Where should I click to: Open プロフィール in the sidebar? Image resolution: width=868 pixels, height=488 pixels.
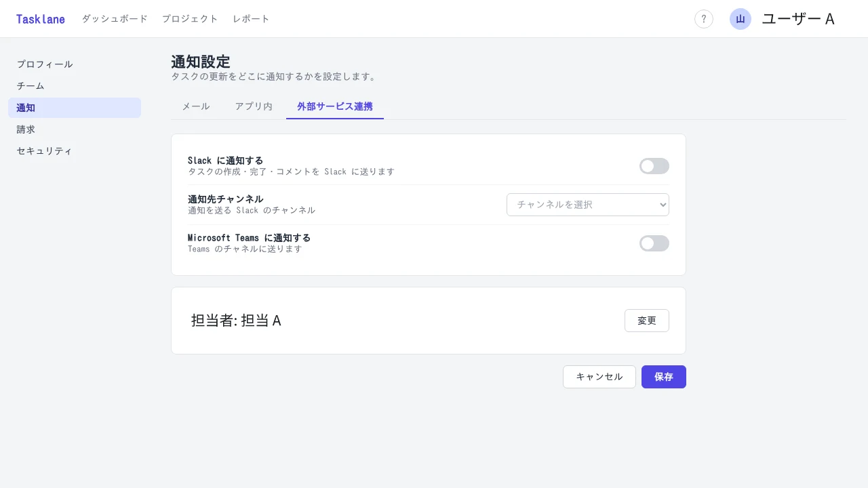tap(75, 64)
